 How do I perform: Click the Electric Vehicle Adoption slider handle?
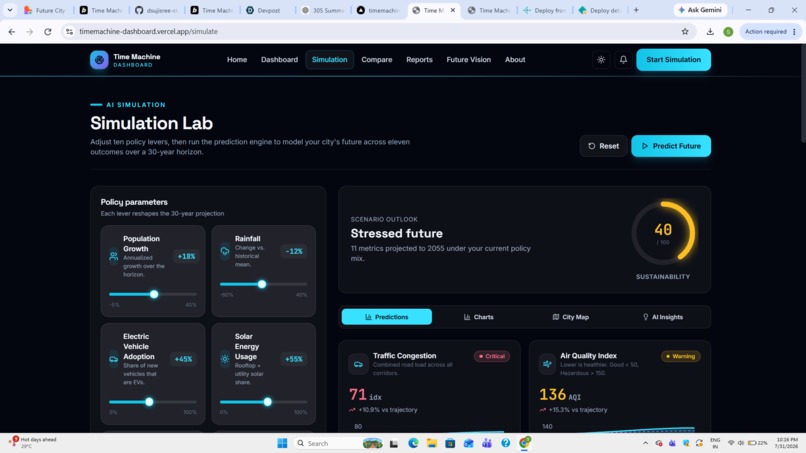149,402
